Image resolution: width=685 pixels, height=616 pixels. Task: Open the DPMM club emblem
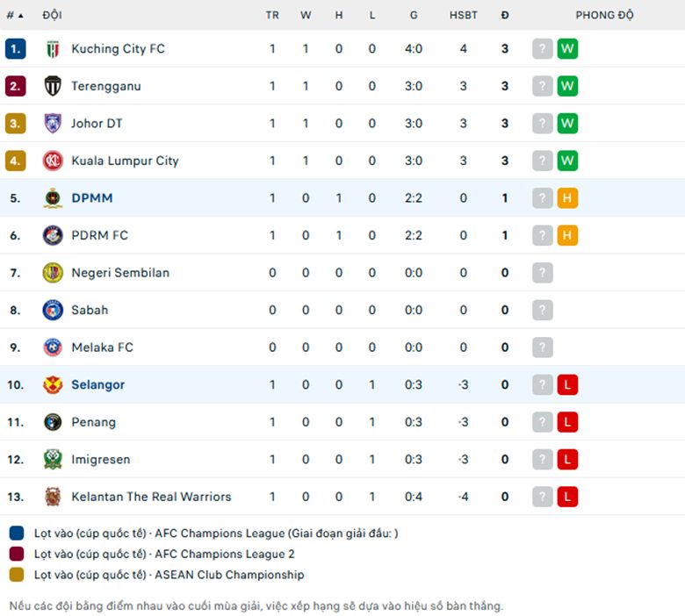[53, 198]
